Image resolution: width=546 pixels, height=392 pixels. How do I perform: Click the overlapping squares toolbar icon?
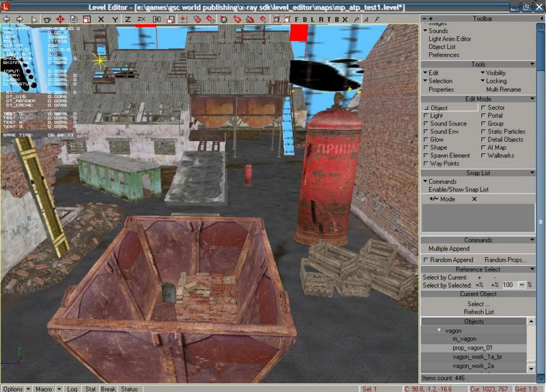170,20
